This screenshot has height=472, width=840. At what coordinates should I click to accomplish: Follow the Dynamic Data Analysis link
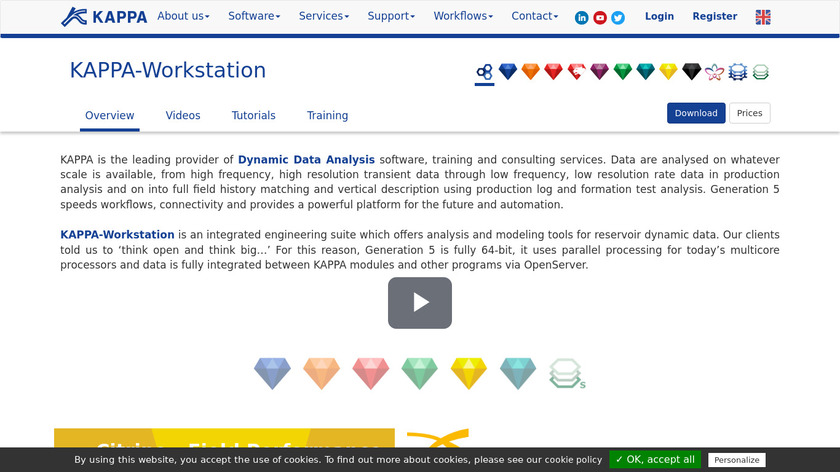pos(306,160)
